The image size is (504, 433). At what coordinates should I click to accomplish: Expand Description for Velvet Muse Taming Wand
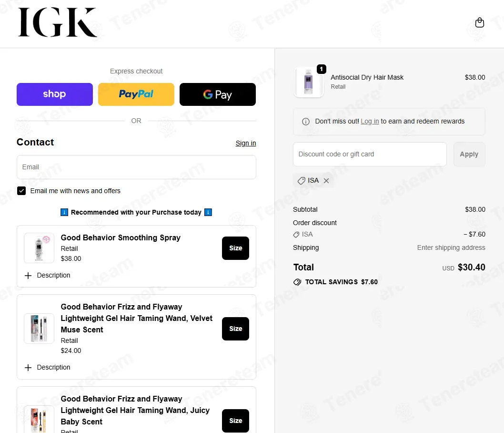coord(48,367)
